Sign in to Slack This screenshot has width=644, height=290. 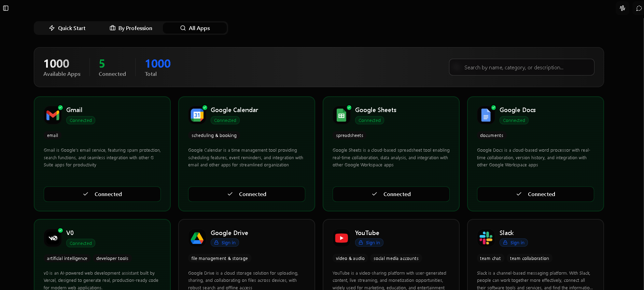click(x=514, y=243)
